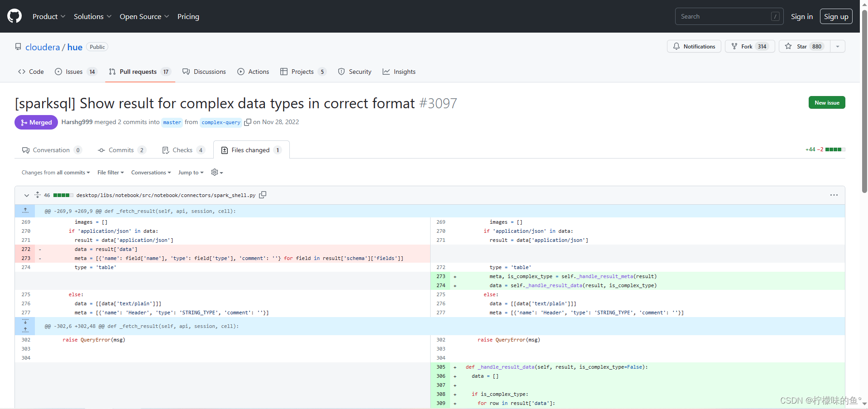Click the Sign in link

[x=802, y=16]
